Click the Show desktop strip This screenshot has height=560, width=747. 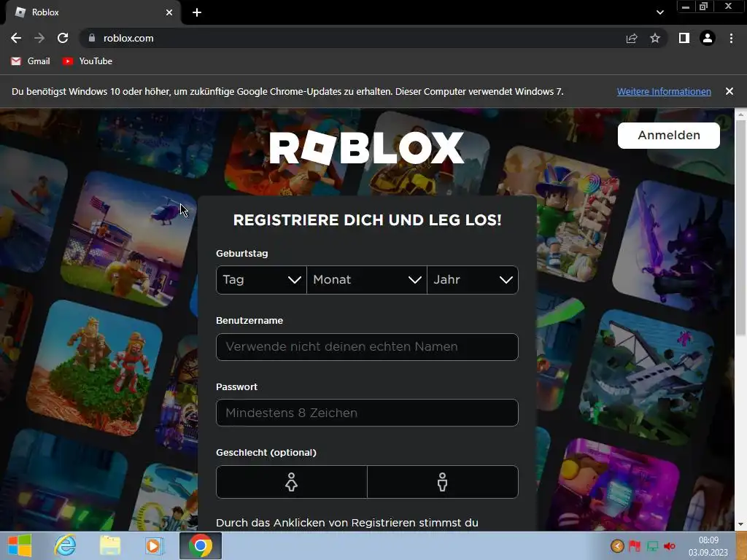(x=741, y=545)
